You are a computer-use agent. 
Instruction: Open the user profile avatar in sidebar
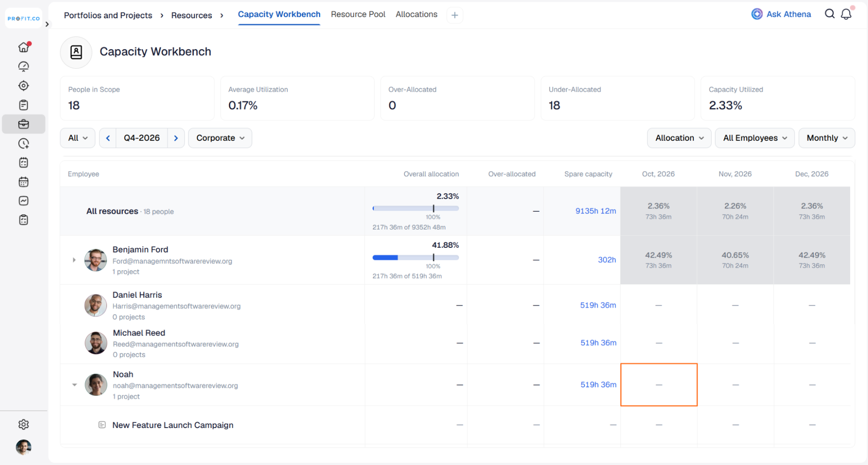pos(24,447)
